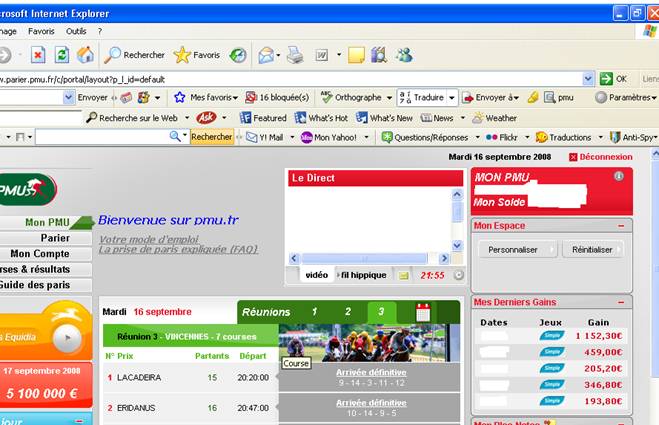Viewport: 659px width, 425px height.
Task: Open the Flickr toolbar item
Action: 502,137
